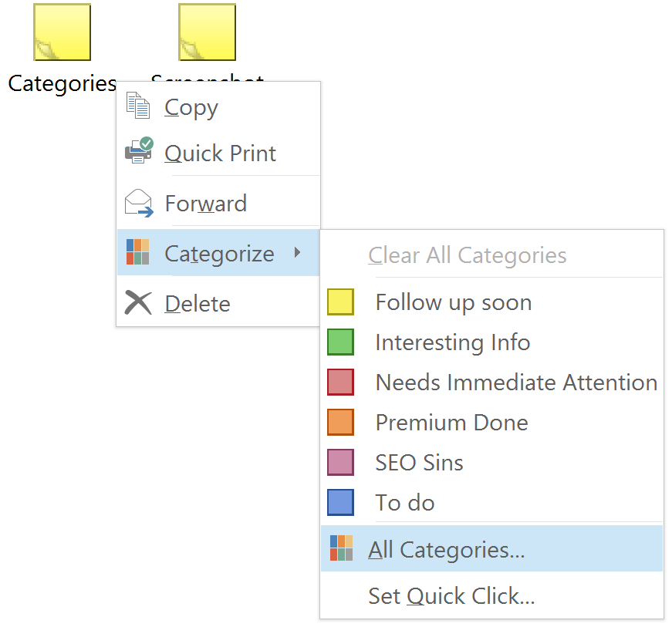This screenshot has height=627, width=672.
Task: Apply the Needs Immediate Attention category
Action: 515,383
